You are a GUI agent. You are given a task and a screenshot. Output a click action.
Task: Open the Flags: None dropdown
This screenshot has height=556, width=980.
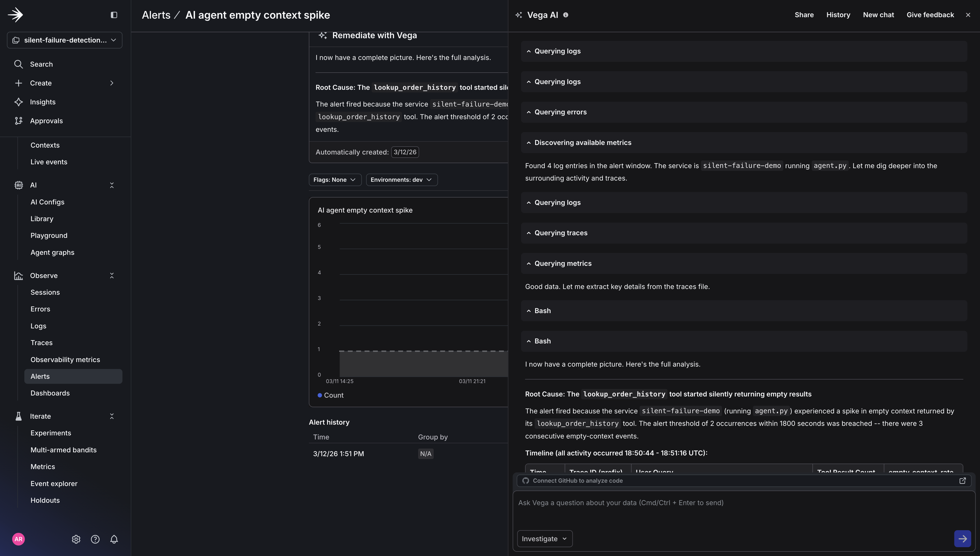[x=335, y=179]
